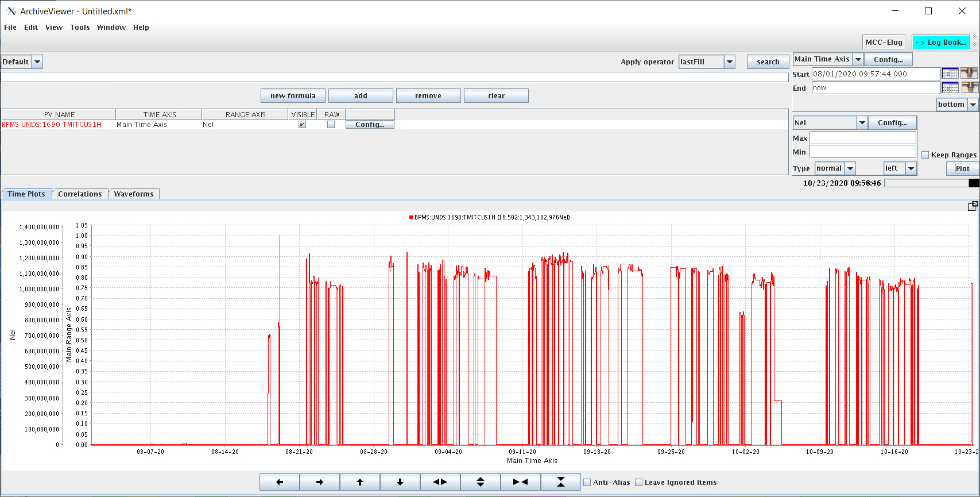Enable the Anti-Alias checkbox

(x=587, y=483)
